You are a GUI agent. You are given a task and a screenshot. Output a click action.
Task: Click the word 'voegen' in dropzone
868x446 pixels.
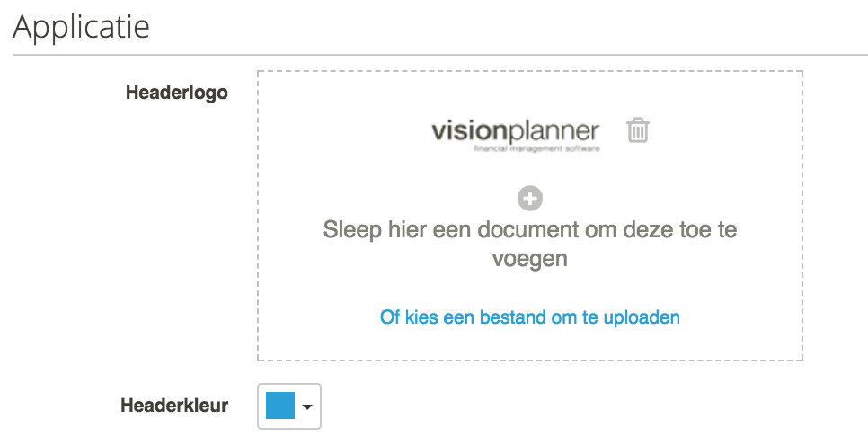pyautogui.click(x=530, y=259)
